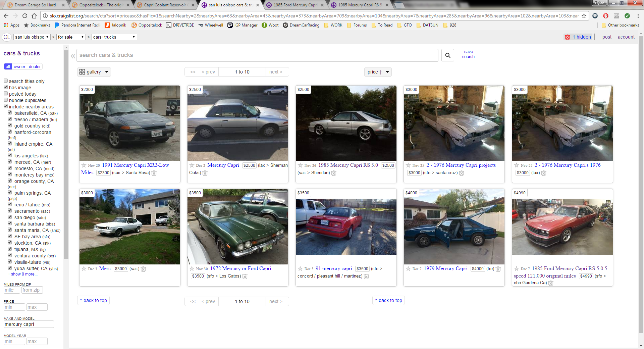
Task: Focus the search cars & trucks field
Action: coord(257,55)
